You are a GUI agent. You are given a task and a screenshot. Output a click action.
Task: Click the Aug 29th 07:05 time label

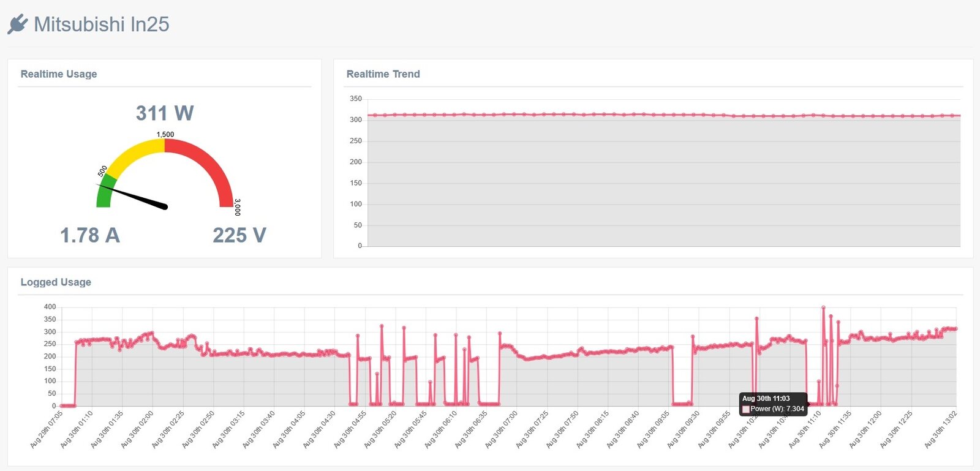coord(47,430)
